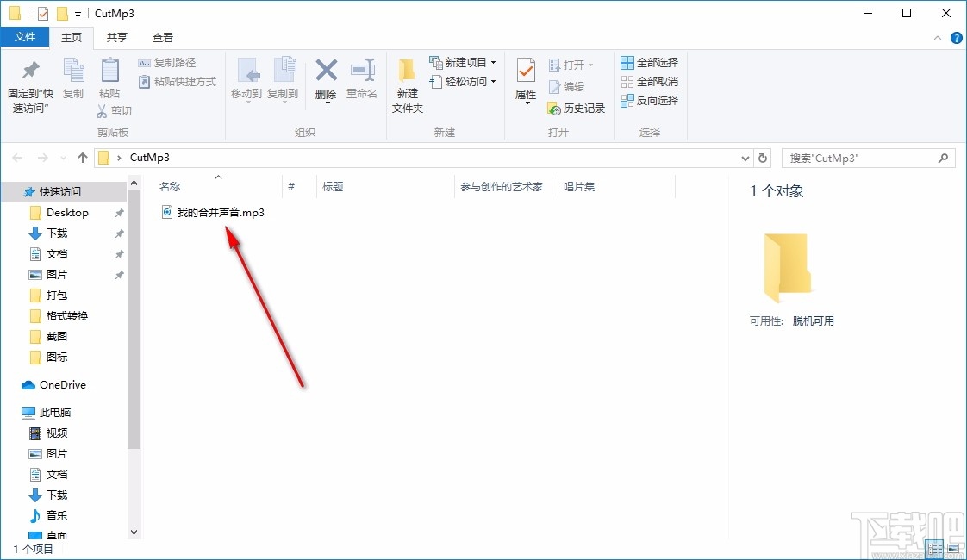967x560 pixels.
Task: Create a folder using the 新建文件夹 icon
Action: coord(407,82)
